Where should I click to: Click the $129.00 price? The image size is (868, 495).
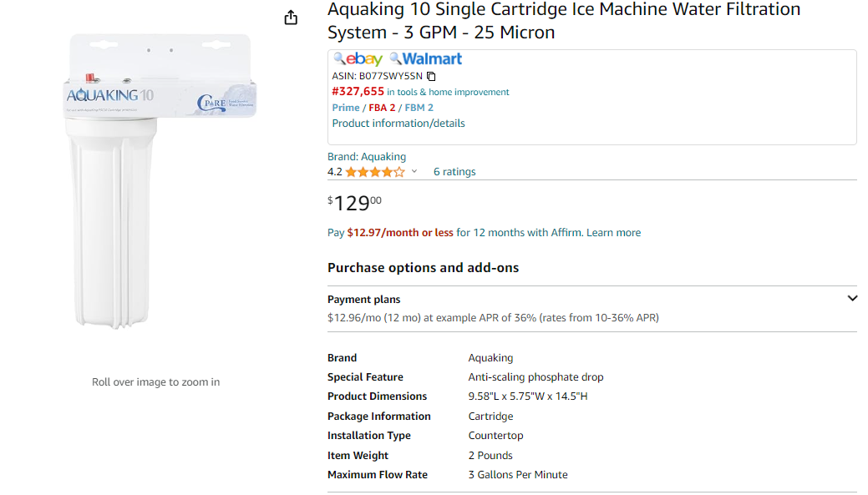[354, 203]
